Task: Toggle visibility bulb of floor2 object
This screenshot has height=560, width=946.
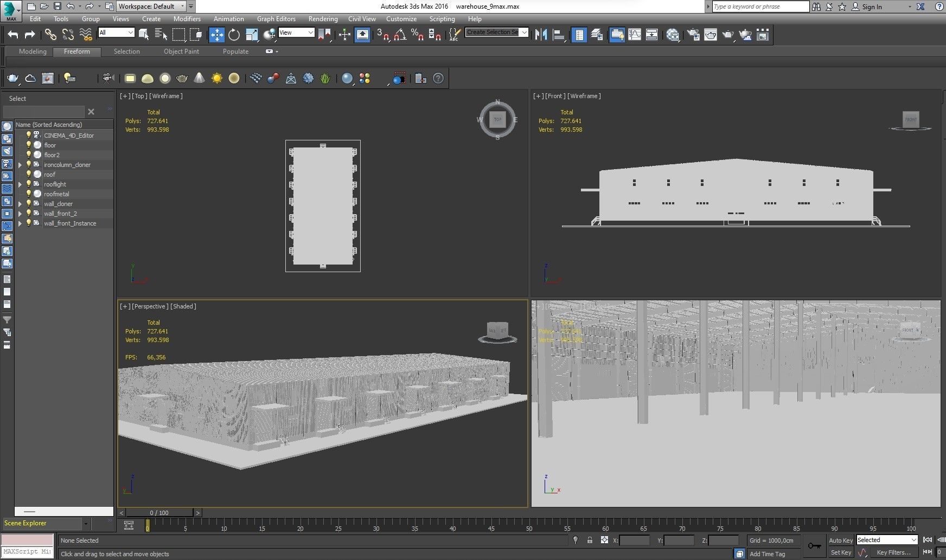Action: [29, 155]
